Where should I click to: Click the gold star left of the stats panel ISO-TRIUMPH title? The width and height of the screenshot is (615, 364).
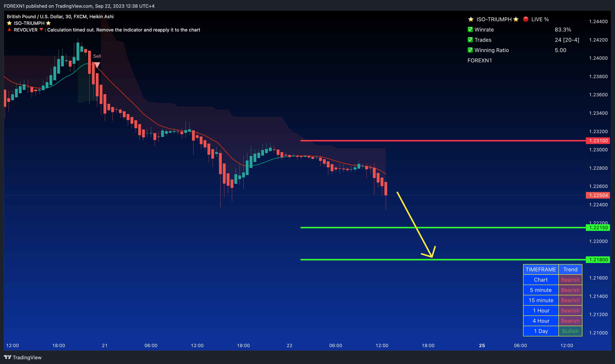click(x=471, y=19)
